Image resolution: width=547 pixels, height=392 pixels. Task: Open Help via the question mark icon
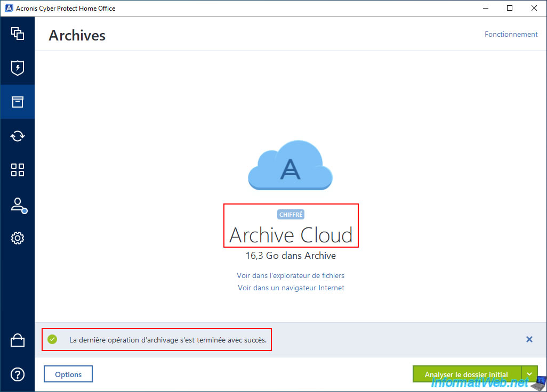coord(18,374)
